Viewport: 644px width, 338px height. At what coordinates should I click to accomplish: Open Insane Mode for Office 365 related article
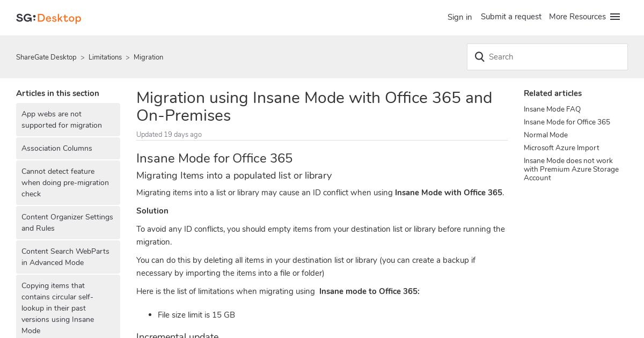tap(567, 122)
